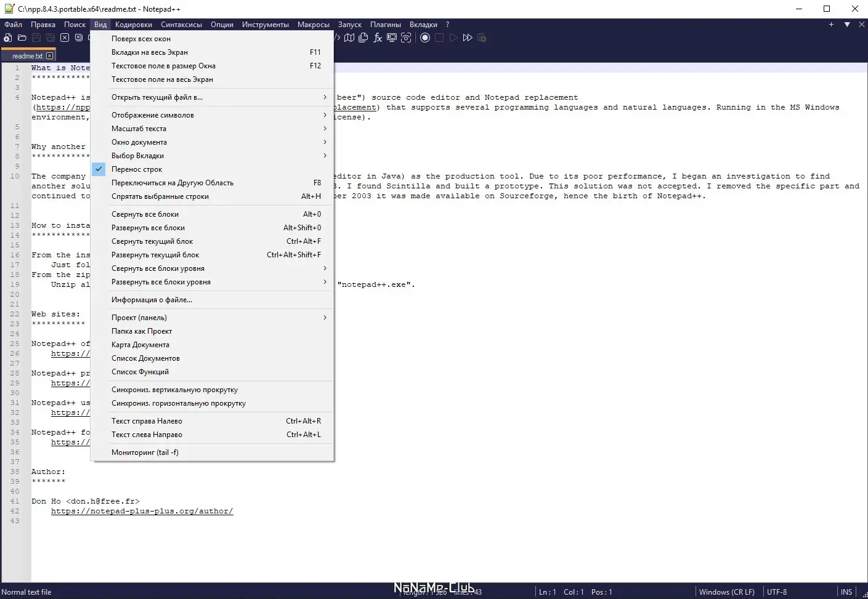Click the Monitoring eye toolbar icon
The image size is (868, 599).
pos(406,38)
